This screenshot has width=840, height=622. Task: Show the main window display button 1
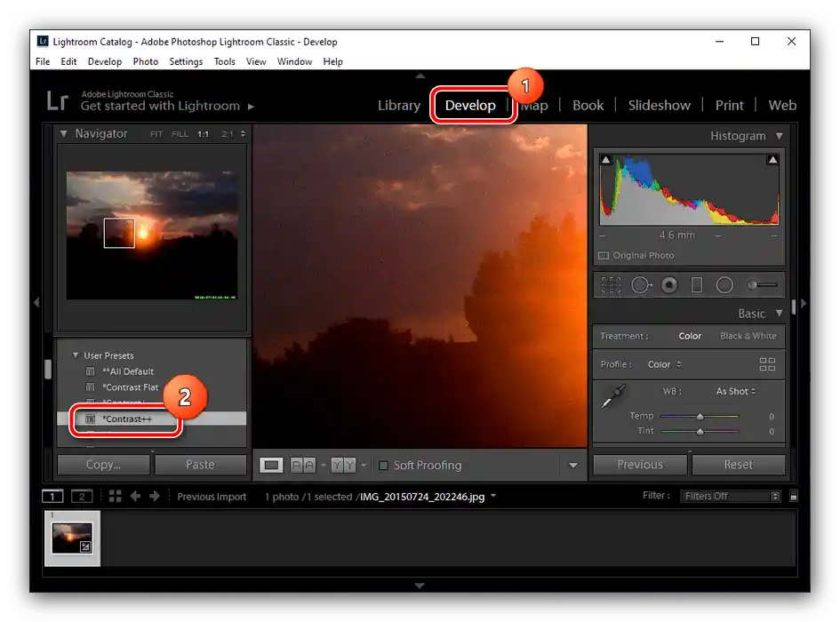point(52,497)
